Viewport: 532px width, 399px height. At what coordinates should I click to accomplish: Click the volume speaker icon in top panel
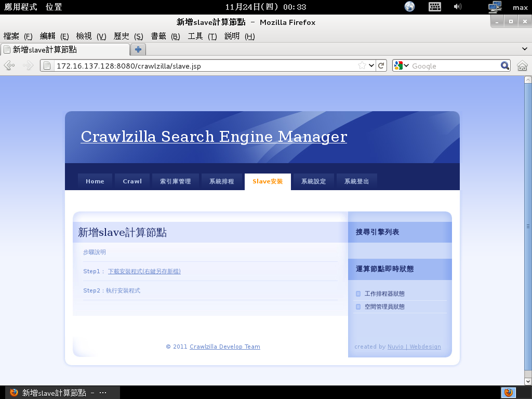458,7
